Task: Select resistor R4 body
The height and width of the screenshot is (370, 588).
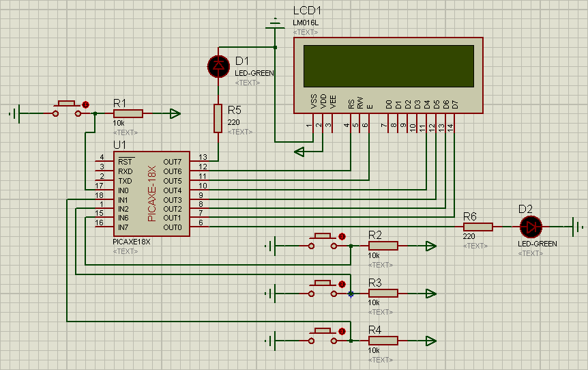Action: (x=383, y=341)
